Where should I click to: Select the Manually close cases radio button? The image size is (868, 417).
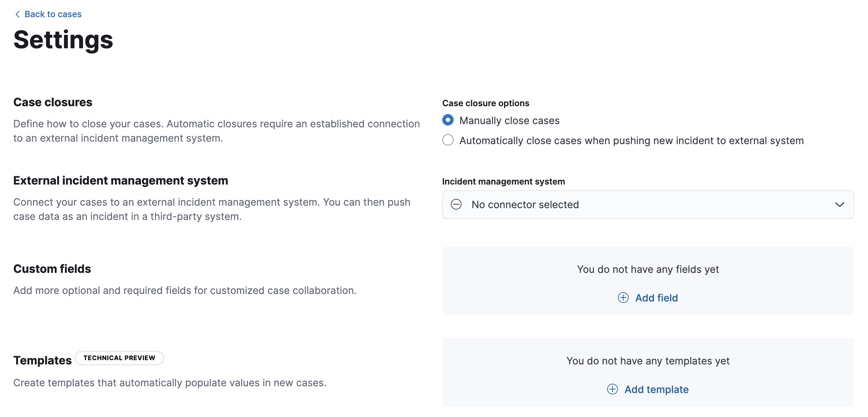pyautogui.click(x=448, y=121)
